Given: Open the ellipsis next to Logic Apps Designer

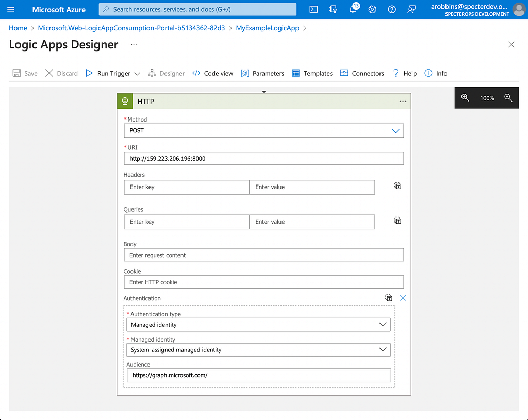Looking at the screenshot, I should click(134, 45).
